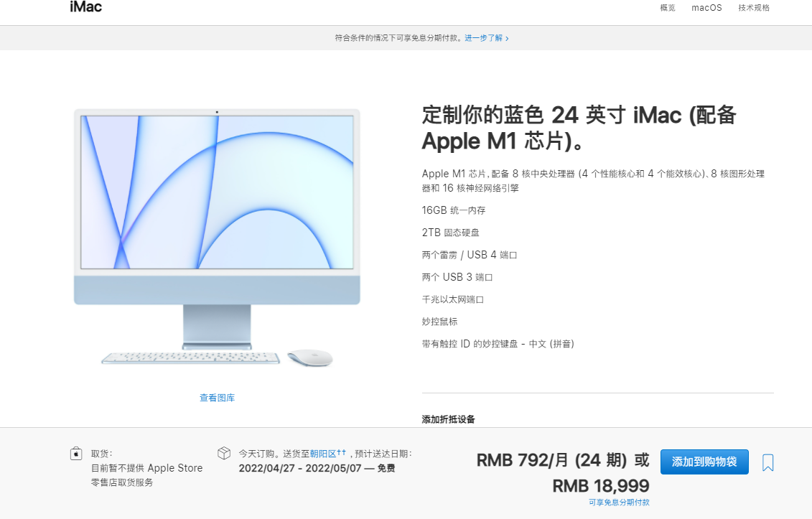Switch to 概览 tab
This screenshot has height=519, width=812.
[x=668, y=8]
